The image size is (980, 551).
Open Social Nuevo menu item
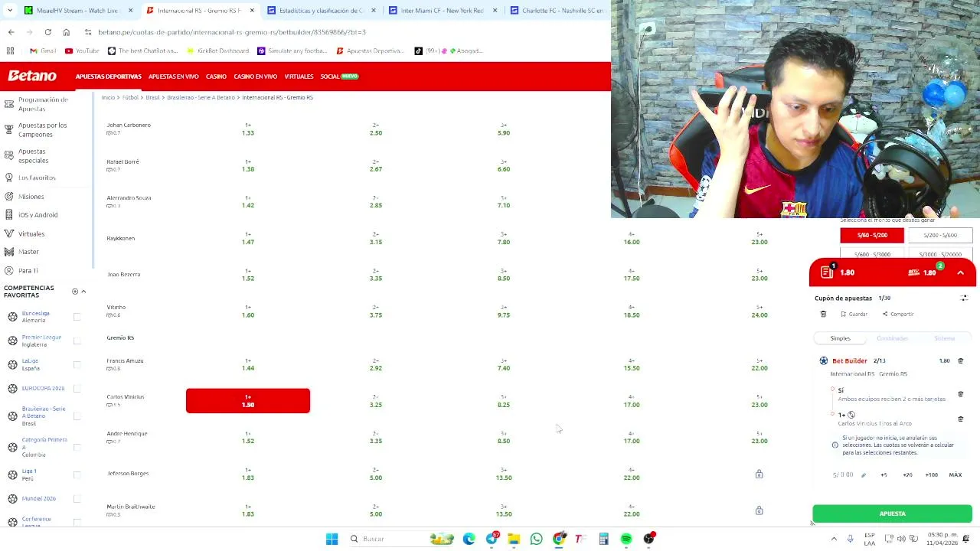pyautogui.click(x=339, y=77)
